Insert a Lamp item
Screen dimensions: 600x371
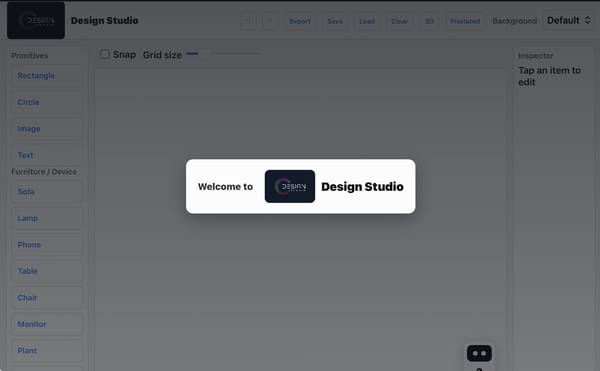[x=47, y=218]
